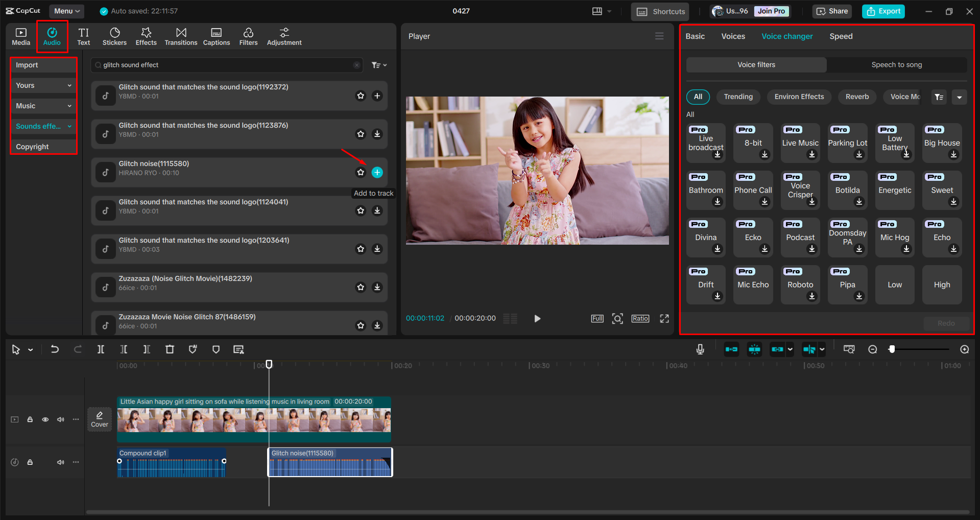
Task: Open the Filters panel
Action: pyautogui.click(x=248, y=36)
